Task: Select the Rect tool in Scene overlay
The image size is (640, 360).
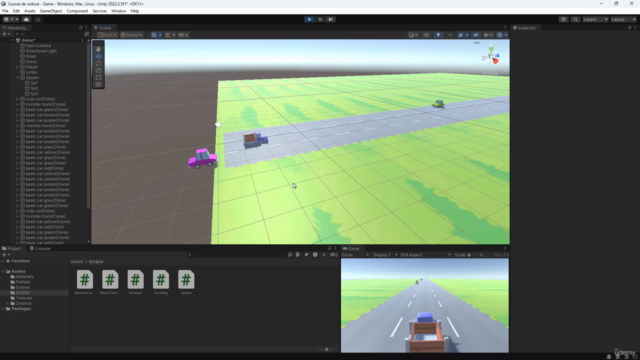Action: tap(98, 77)
